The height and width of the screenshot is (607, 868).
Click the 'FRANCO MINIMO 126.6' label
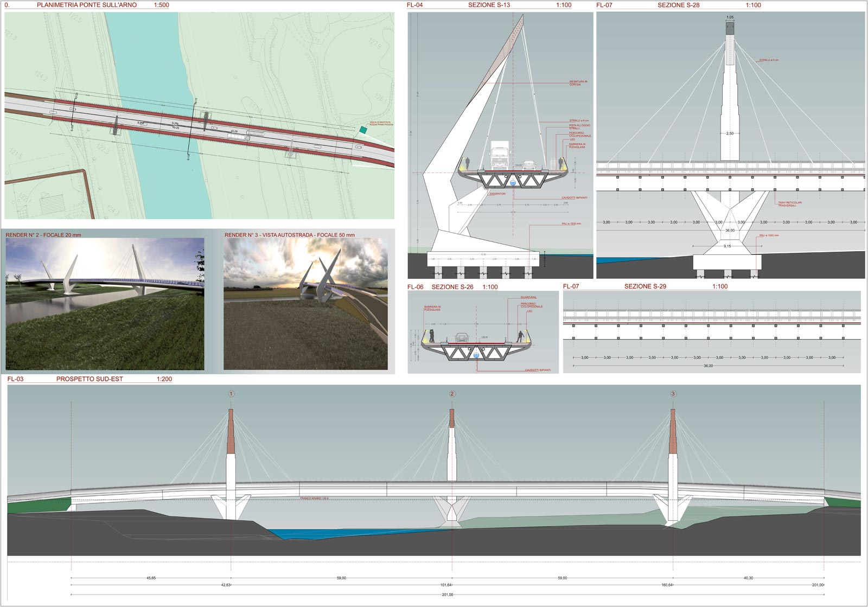314,498
